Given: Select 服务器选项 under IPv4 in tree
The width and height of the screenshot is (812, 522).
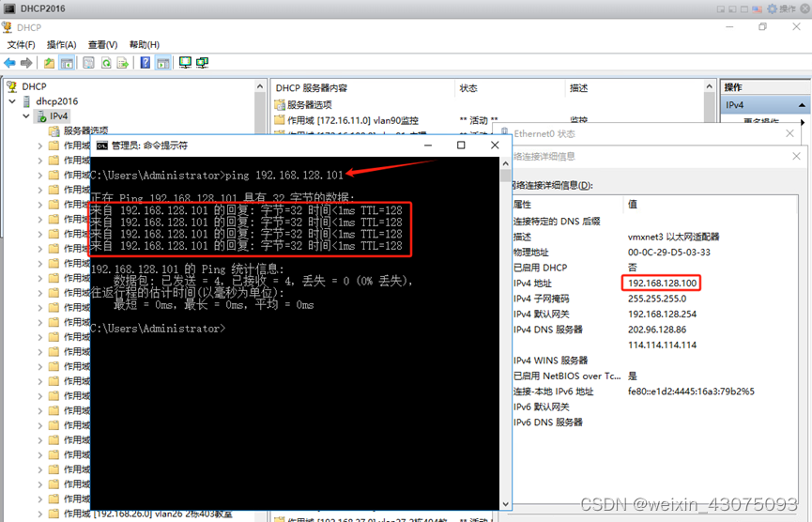Looking at the screenshot, I should [x=86, y=130].
